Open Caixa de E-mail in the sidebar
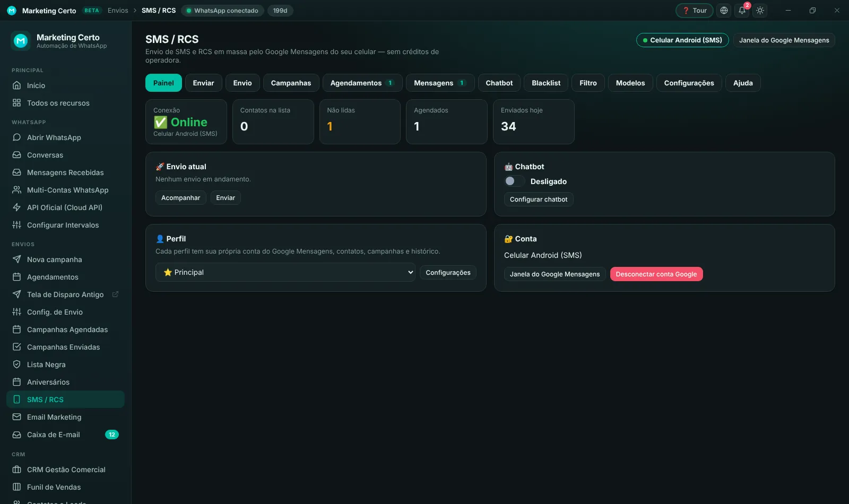The height and width of the screenshot is (504, 849). point(65,435)
